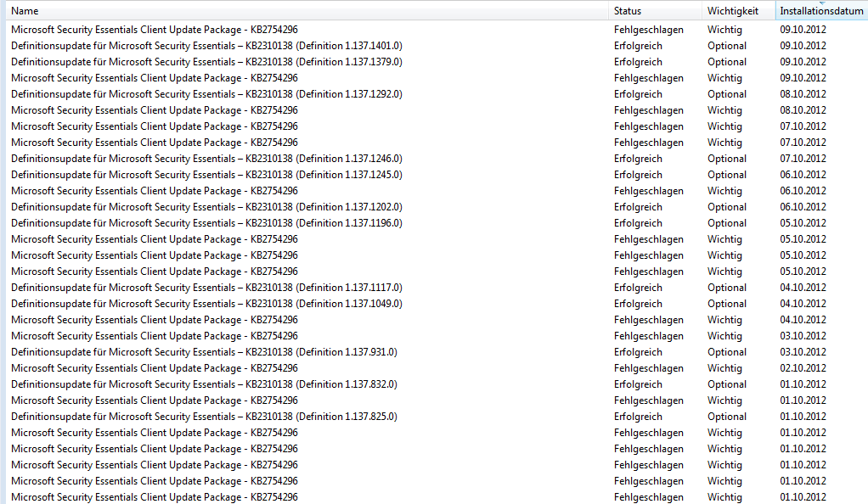Screen dimensions: 868x504
Task: Select the failed Client Update Package from 04.10.2012
Action: click(155, 320)
